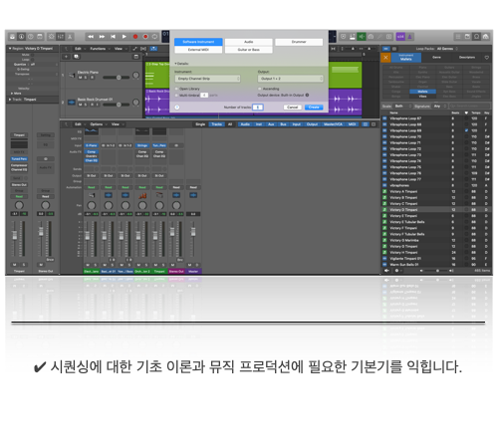The image size is (498, 448).
Task: Toggle the Inspector button in the control bar
Action: pos(21,37)
